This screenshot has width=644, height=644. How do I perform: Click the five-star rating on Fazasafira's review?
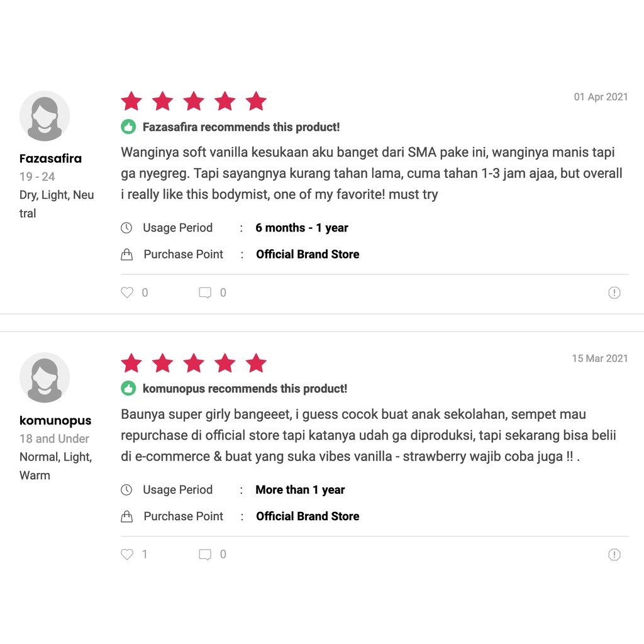(194, 101)
